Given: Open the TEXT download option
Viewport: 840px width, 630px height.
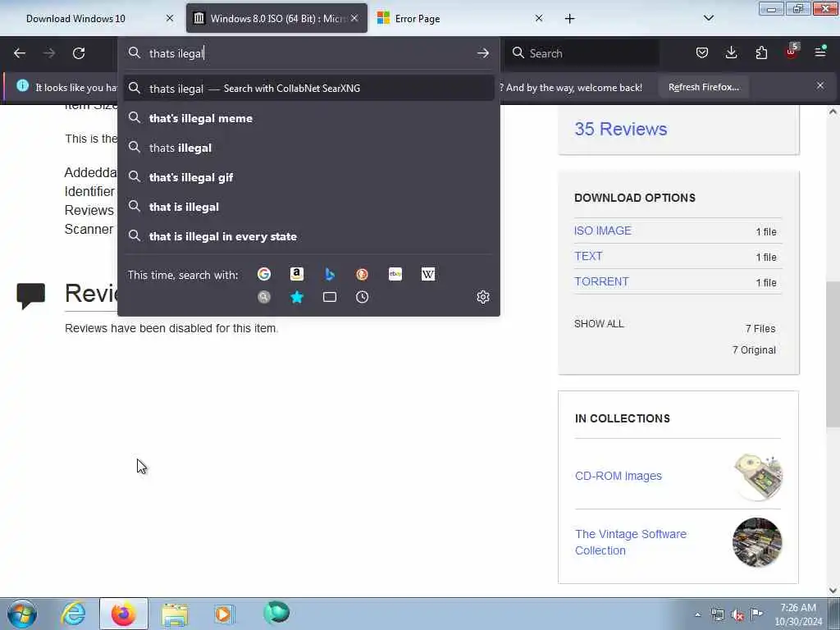Looking at the screenshot, I should pyautogui.click(x=588, y=256).
